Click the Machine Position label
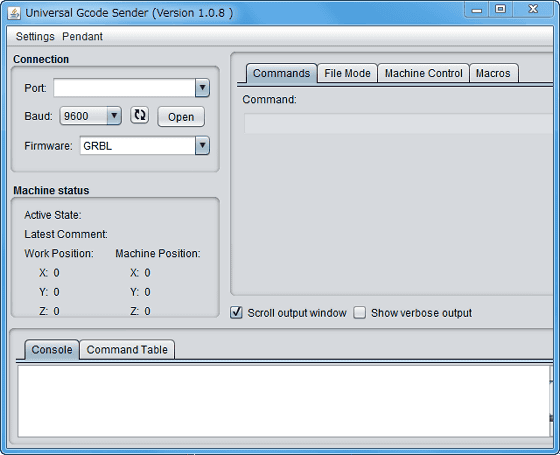 (x=158, y=254)
